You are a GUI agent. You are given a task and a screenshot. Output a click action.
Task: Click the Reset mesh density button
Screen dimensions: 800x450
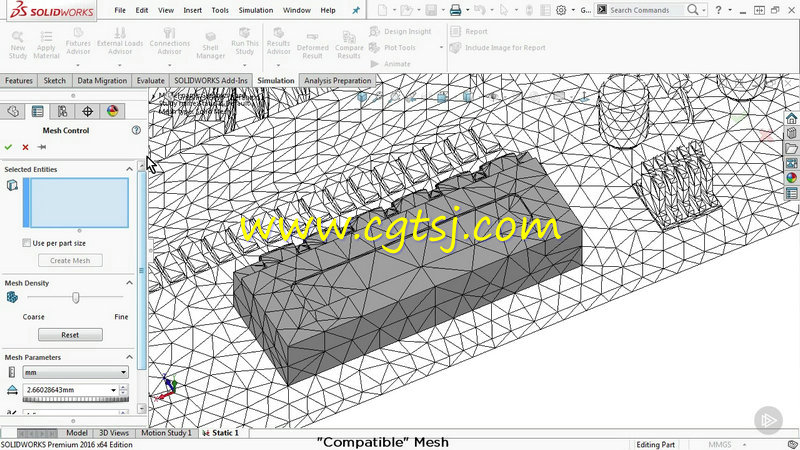pyautogui.click(x=70, y=335)
